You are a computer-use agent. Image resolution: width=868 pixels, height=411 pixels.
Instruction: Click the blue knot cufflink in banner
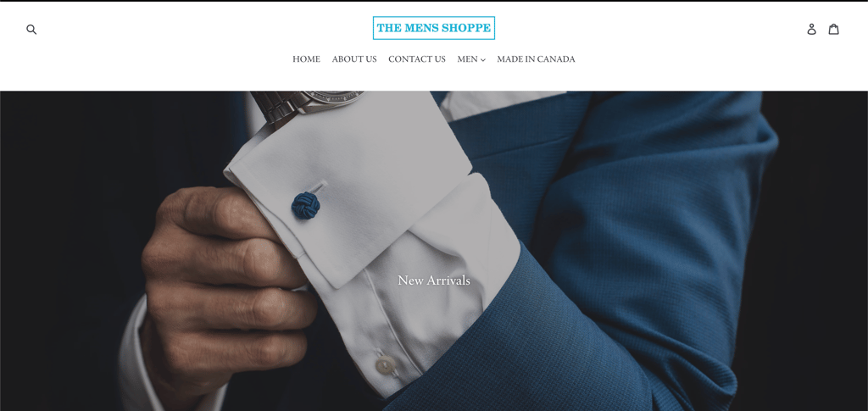[x=305, y=205]
